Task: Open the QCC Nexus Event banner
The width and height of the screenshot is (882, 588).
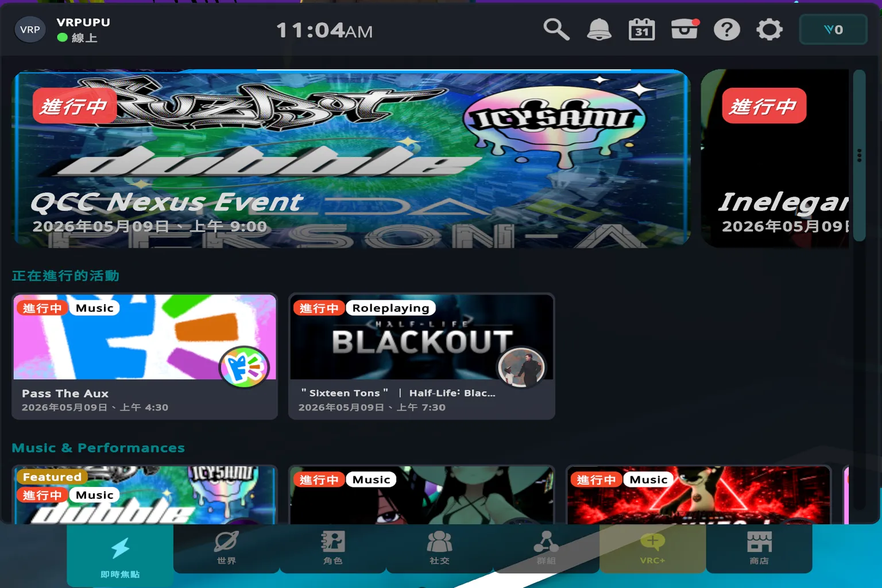Action: [x=351, y=158]
